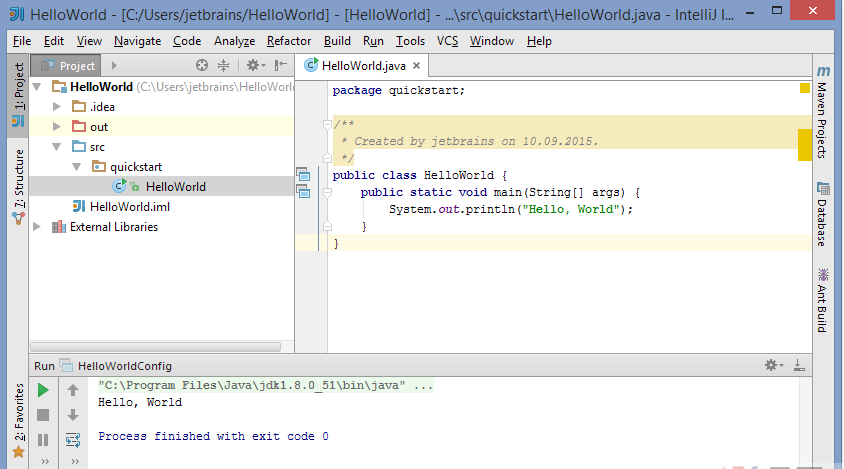Click the Project view selector button
Screen dimensions: 844x469
click(x=67, y=66)
